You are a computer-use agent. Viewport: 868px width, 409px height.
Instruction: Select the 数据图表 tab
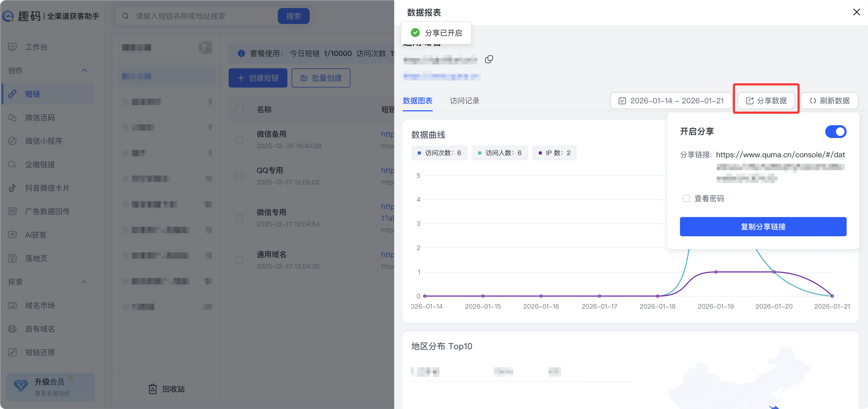tap(417, 101)
